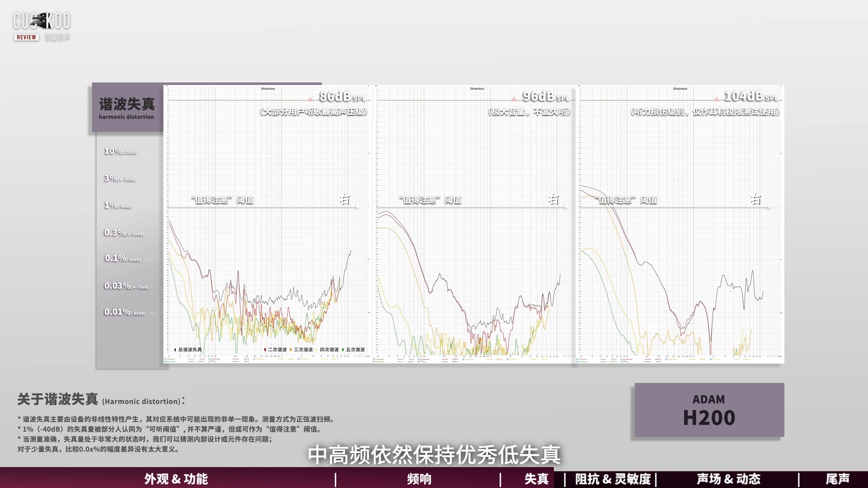Jump to the 频响 chapter
The width and height of the screenshot is (868, 488).
point(419,479)
